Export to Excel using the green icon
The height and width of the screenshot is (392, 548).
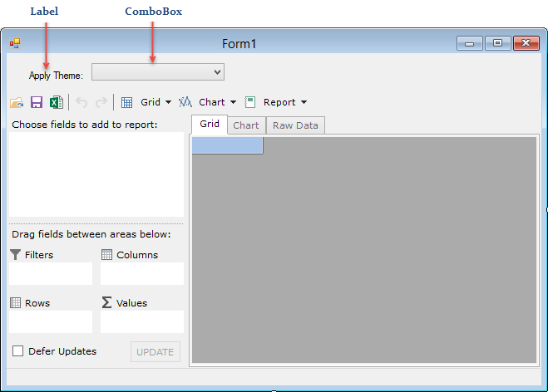coord(56,103)
